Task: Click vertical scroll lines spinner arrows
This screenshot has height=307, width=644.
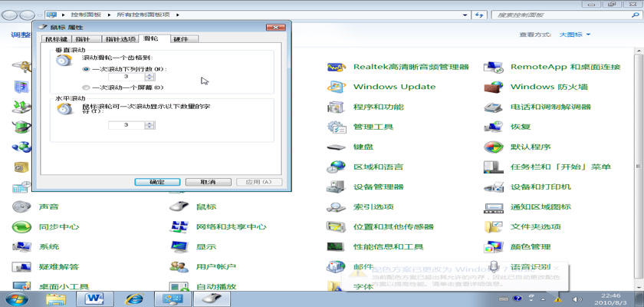Action: tap(152, 77)
